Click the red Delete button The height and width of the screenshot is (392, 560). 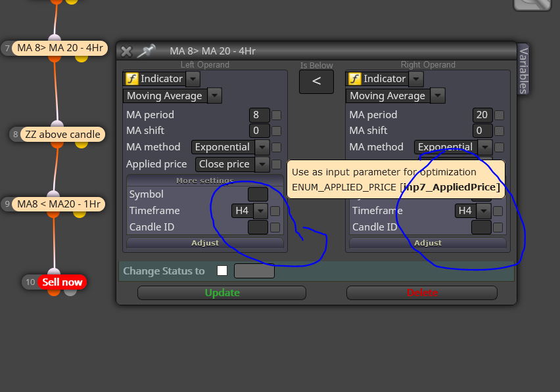click(x=422, y=293)
